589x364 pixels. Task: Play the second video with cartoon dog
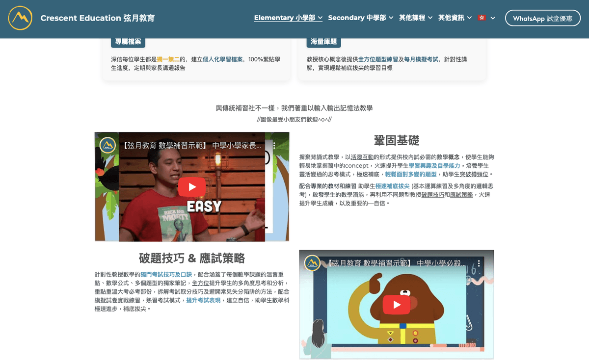click(x=397, y=305)
